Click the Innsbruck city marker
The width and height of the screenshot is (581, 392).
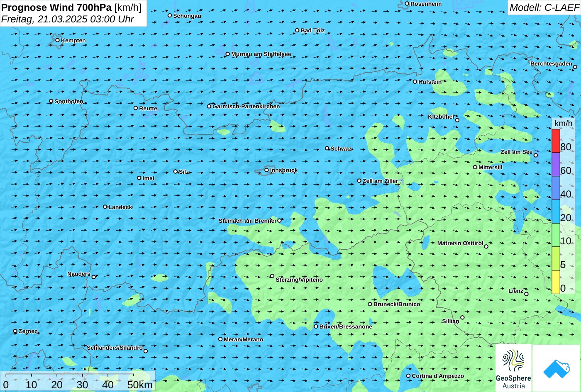266,170
